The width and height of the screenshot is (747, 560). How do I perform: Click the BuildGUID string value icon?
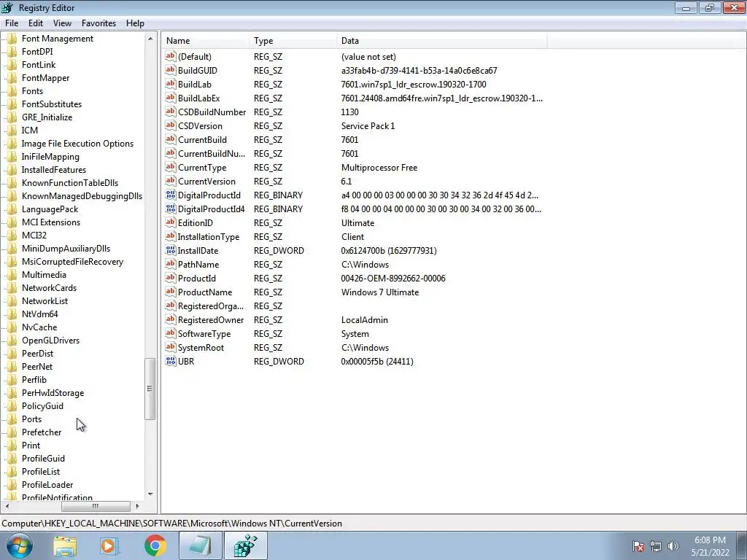coord(171,70)
